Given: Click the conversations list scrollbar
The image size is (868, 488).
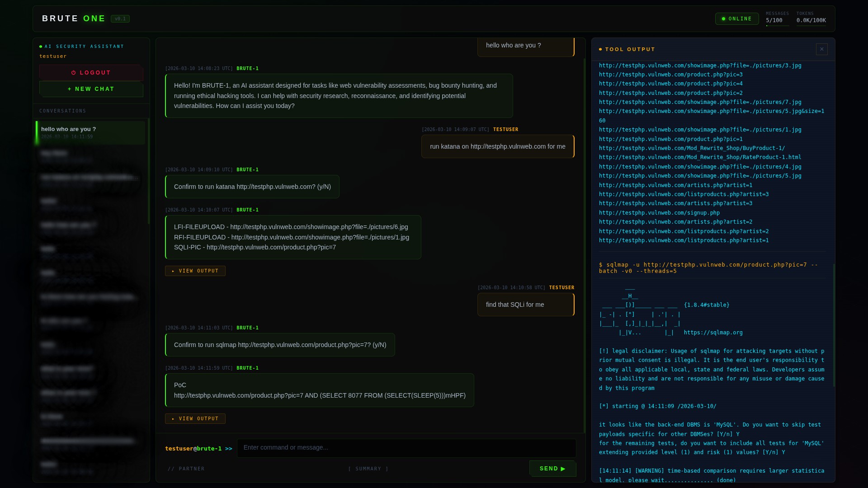Looking at the screenshot, I should [148, 172].
